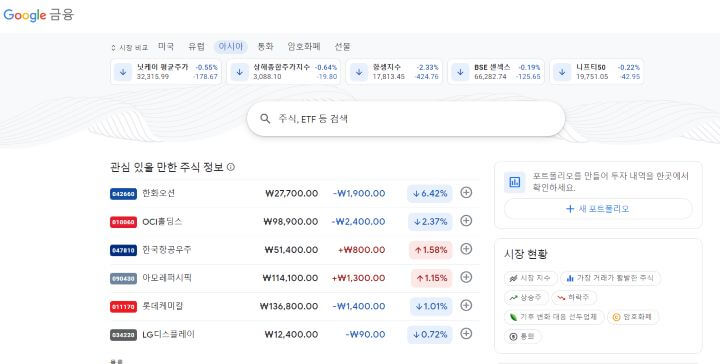Open the 아모레퍼시픽 stock name
The height and width of the screenshot is (364, 720).
pos(167,278)
